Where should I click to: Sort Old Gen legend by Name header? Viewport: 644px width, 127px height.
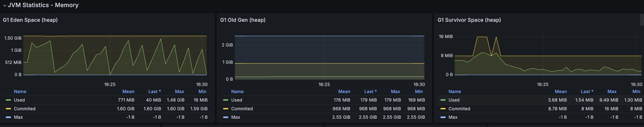(237, 91)
